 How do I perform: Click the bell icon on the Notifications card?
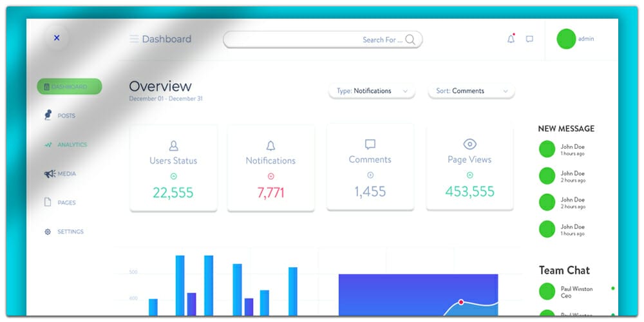coord(270,146)
